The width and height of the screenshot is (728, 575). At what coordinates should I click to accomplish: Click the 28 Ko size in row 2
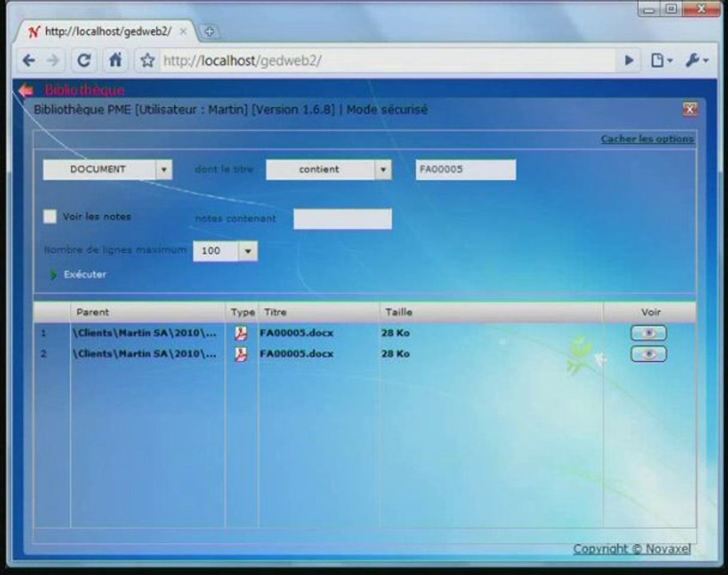(x=396, y=354)
